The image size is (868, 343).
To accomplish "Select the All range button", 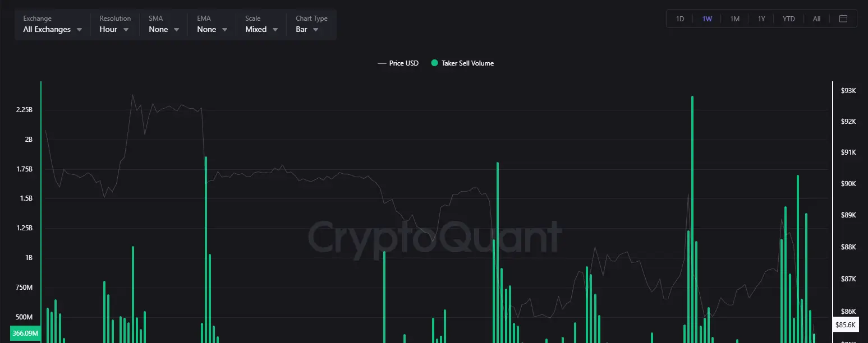I will (x=816, y=18).
